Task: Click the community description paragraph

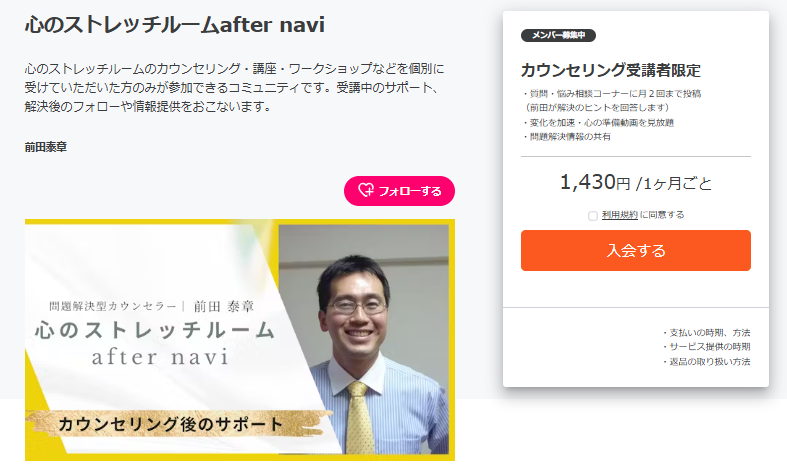Action: click(235, 87)
